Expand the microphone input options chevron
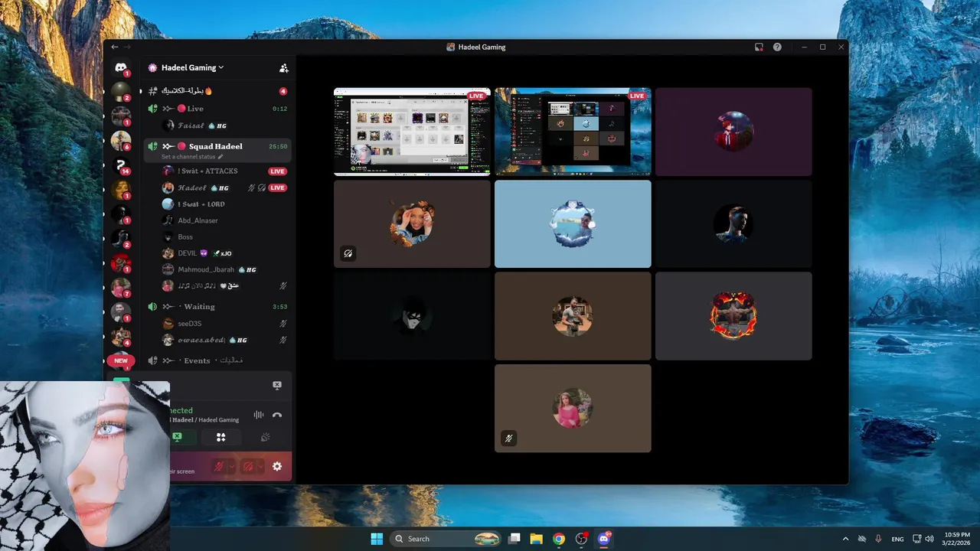980x551 pixels. 231,466
